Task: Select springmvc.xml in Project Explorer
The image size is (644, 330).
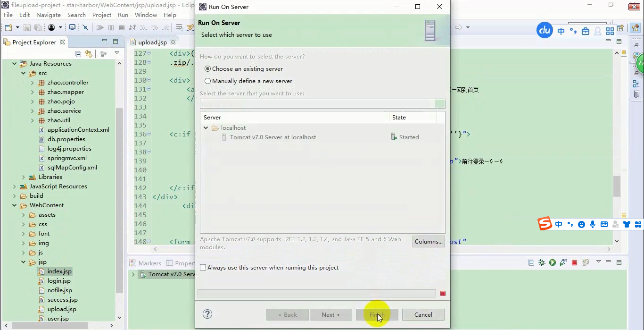Action: point(67,158)
